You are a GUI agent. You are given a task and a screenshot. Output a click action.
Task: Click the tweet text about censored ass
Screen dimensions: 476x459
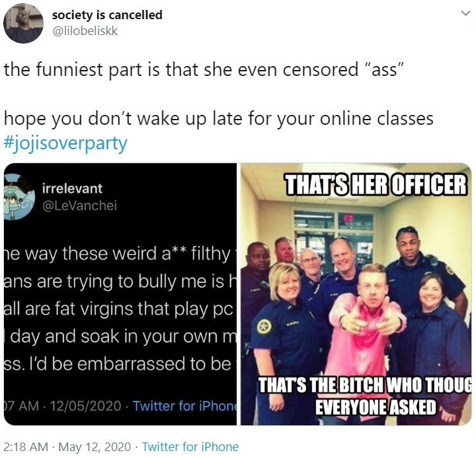pos(204,69)
